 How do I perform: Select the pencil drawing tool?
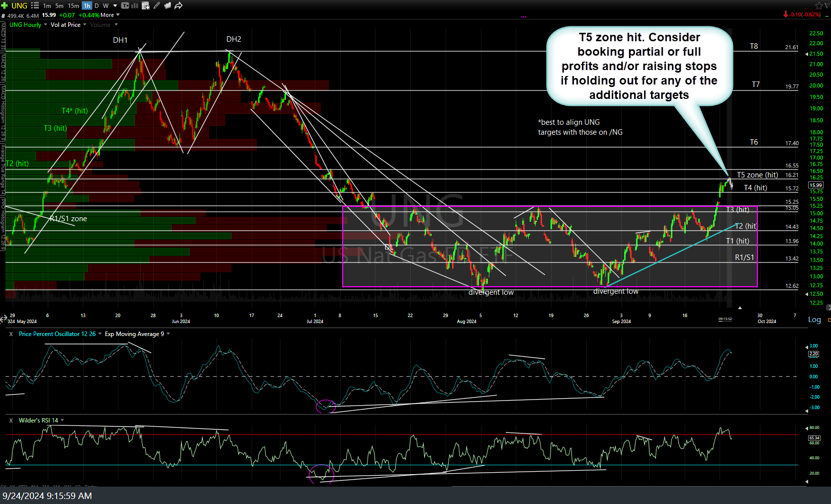[157, 5]
